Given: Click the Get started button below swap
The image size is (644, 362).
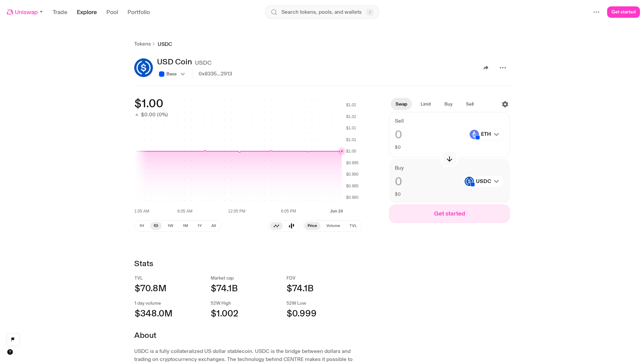Looking at the screenshot, I should pos(449,214).
